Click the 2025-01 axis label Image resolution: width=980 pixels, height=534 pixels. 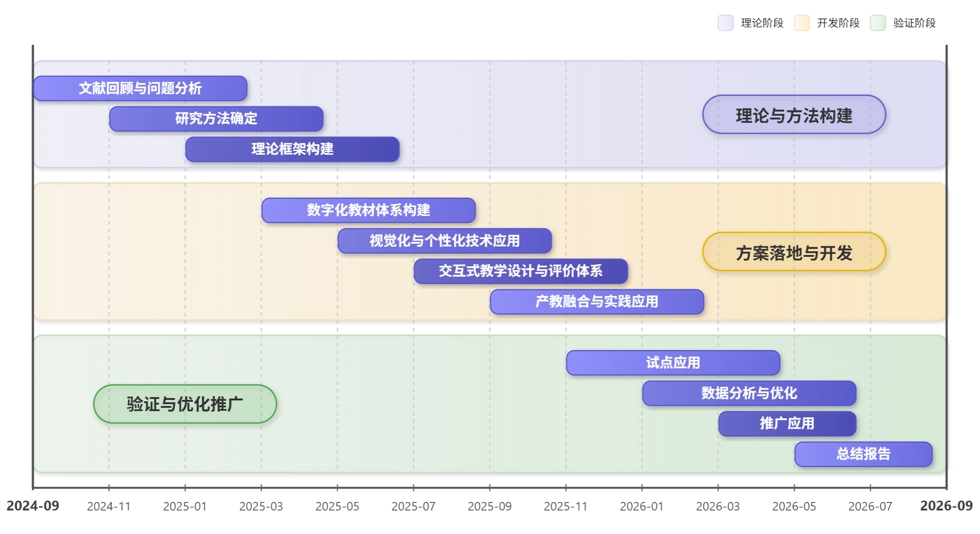tap(185, 506)
